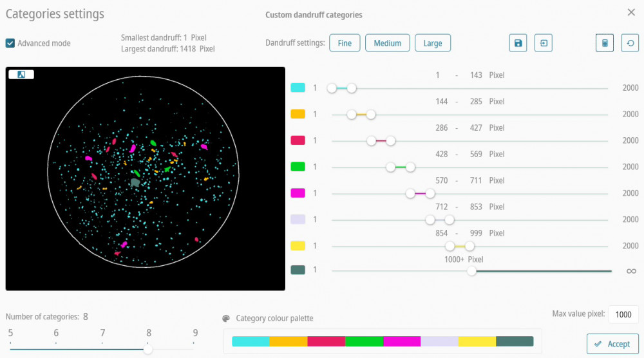Click the palette icon beside Category colour palette

tap(226, 318)
